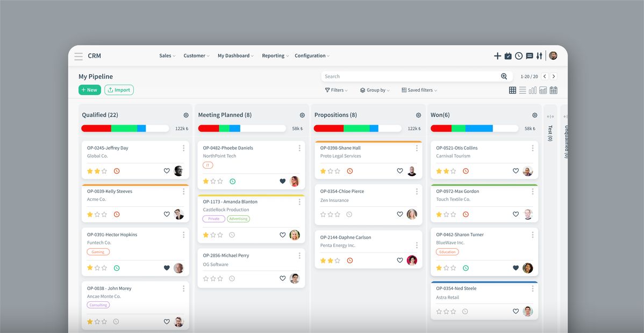Open the My Dashboard menu
644x333 pixels.
235,56
